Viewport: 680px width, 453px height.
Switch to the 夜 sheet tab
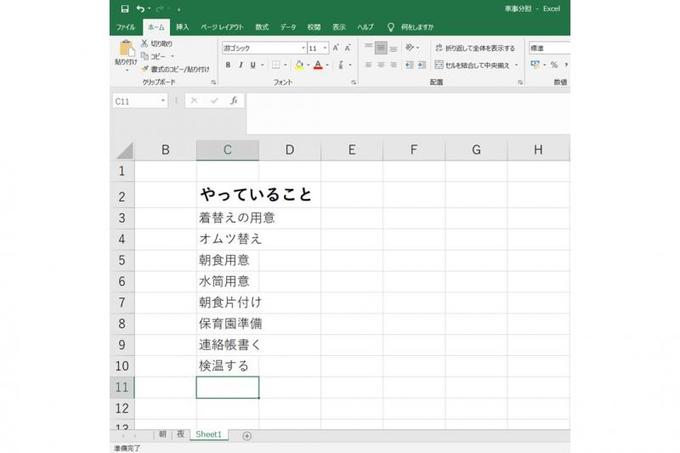click(180, 434)
